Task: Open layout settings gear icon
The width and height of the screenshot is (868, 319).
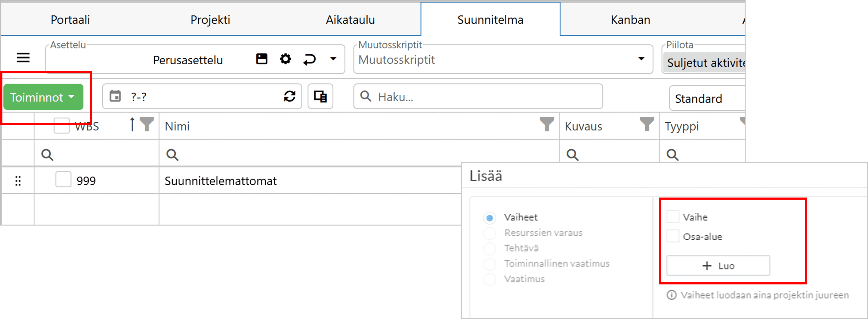Action: point(285,59)
